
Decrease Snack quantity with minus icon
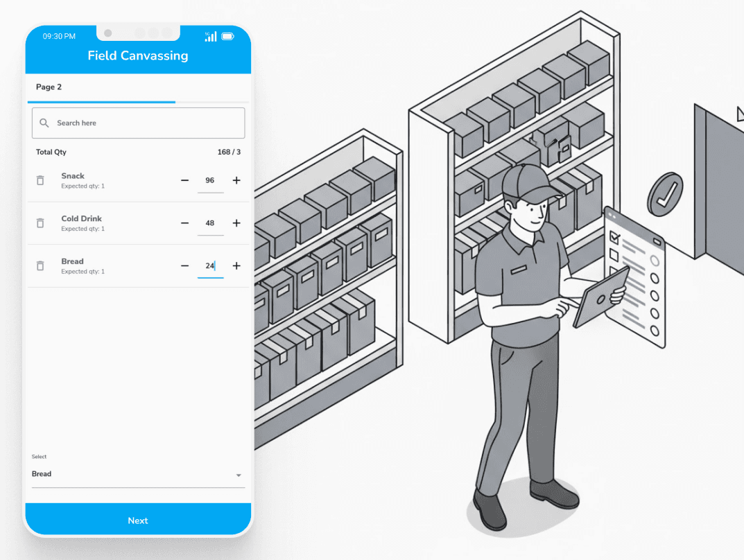pos(184,180)
